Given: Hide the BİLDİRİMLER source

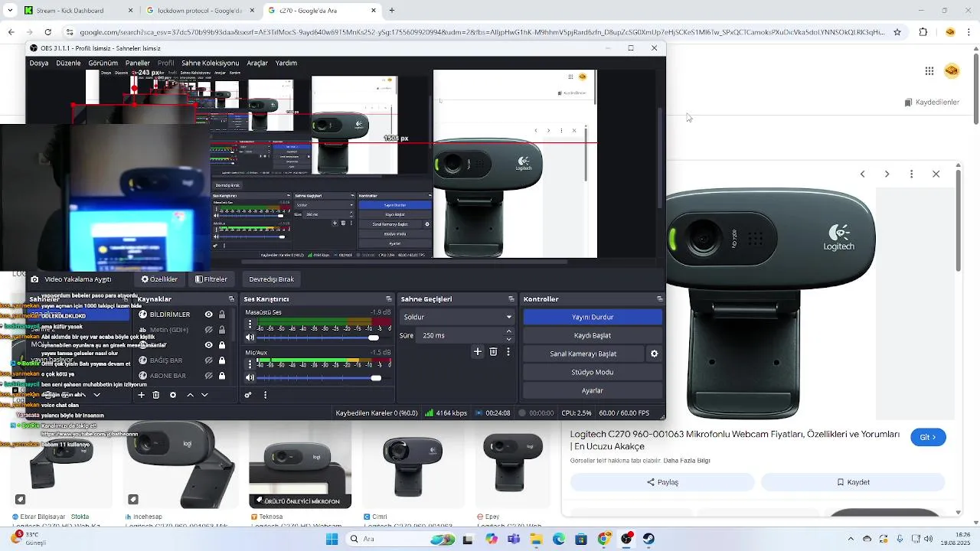Looking at the screenshot, I should tap(208, 315).
